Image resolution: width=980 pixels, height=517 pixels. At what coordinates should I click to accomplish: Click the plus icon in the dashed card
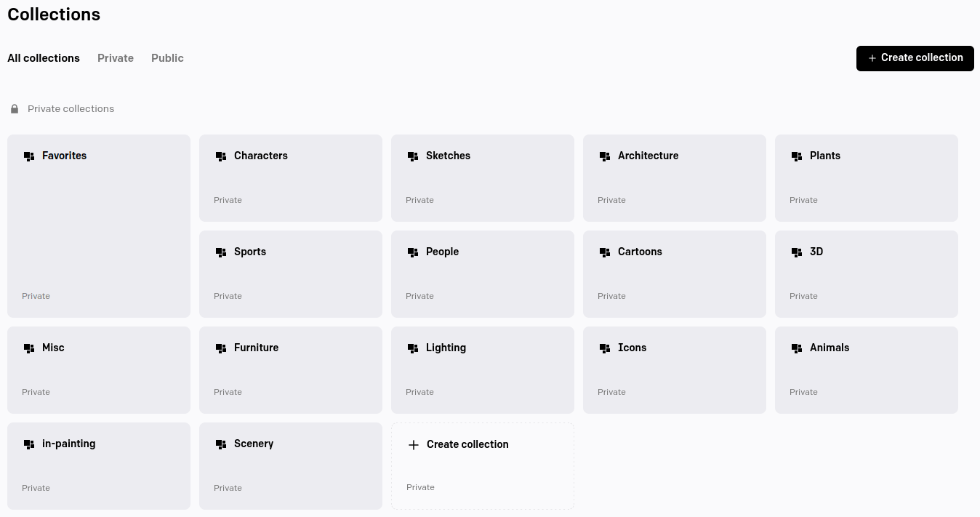click(414, 445)
